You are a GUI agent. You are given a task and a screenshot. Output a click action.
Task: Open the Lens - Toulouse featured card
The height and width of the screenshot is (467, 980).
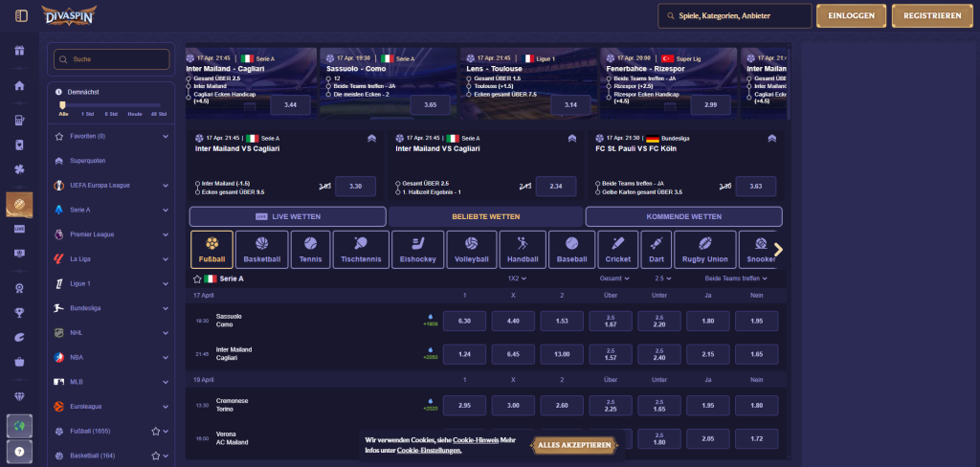pyautogui.click(x=528, y=83)
